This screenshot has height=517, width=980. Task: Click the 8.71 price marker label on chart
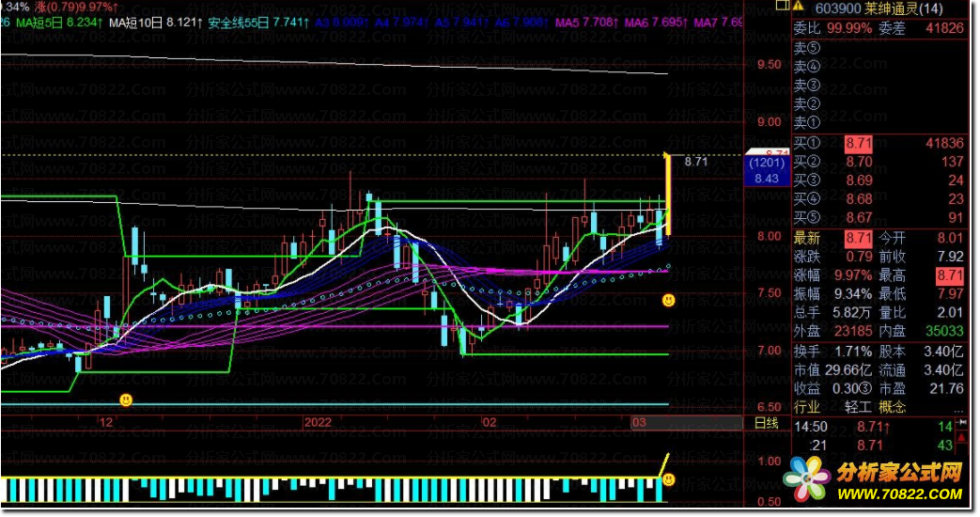696,162
